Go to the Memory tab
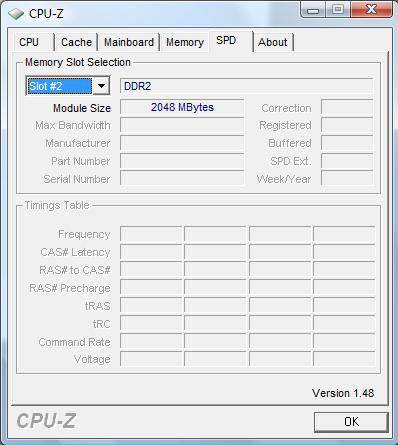The width and height of the screenshot is (398, 445). pyautogui.click(x=185, y=42)
